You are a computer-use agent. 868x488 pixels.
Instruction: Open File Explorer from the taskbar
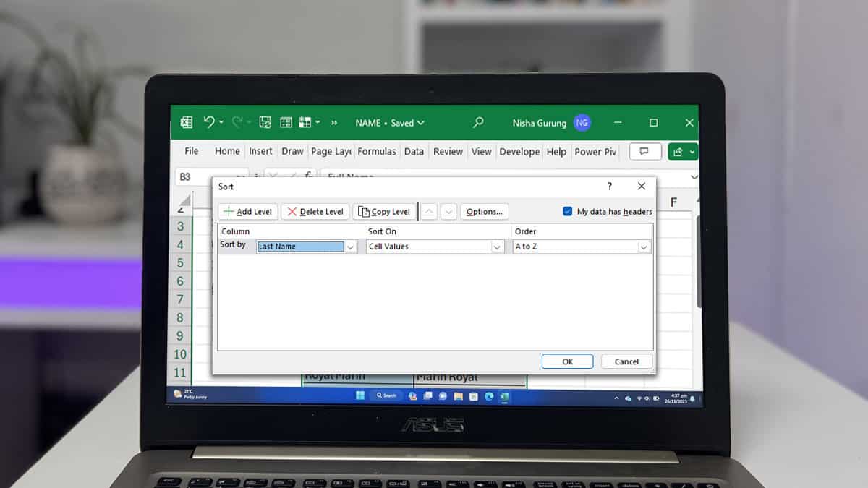tap(458, 396)
